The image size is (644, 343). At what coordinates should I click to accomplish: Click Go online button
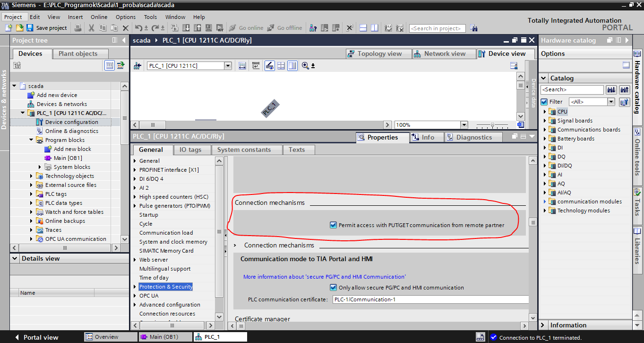(246, 28)
